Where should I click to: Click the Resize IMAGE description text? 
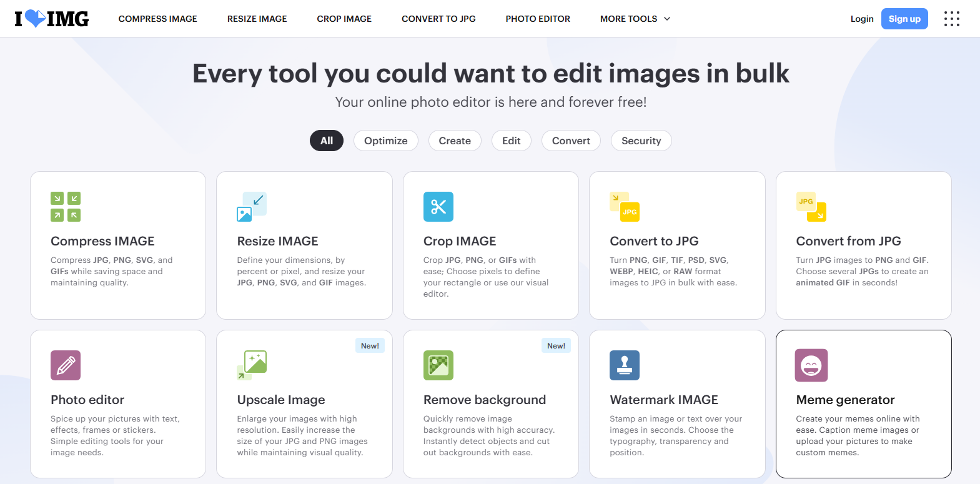(x=302, y=271)
